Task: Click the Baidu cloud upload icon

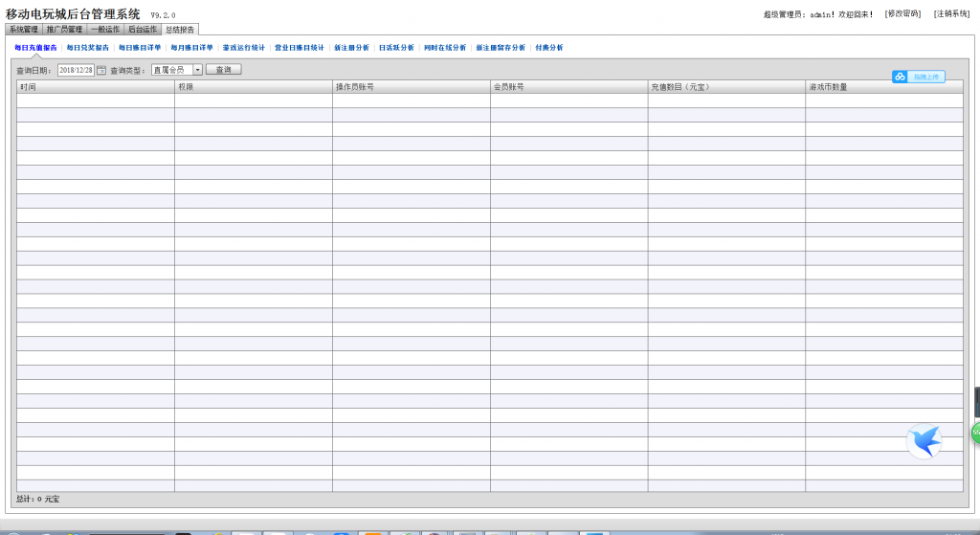Action: [x=901, y=77]
